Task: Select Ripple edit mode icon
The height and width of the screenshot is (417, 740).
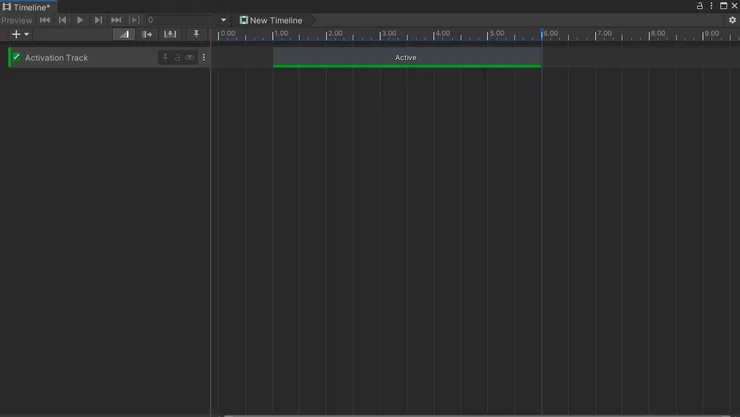Action: pyautogui.click(x=147, y=34)
